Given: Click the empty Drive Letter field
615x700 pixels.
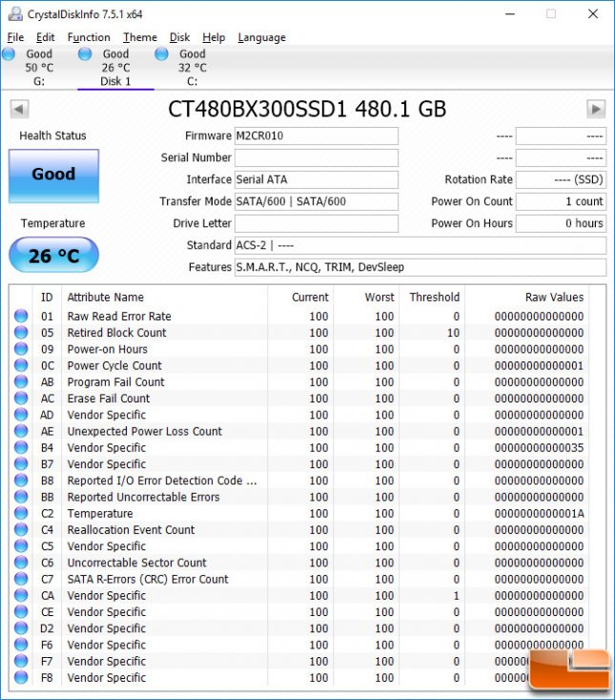Looking at the screenshot, I should pos(317,223).
